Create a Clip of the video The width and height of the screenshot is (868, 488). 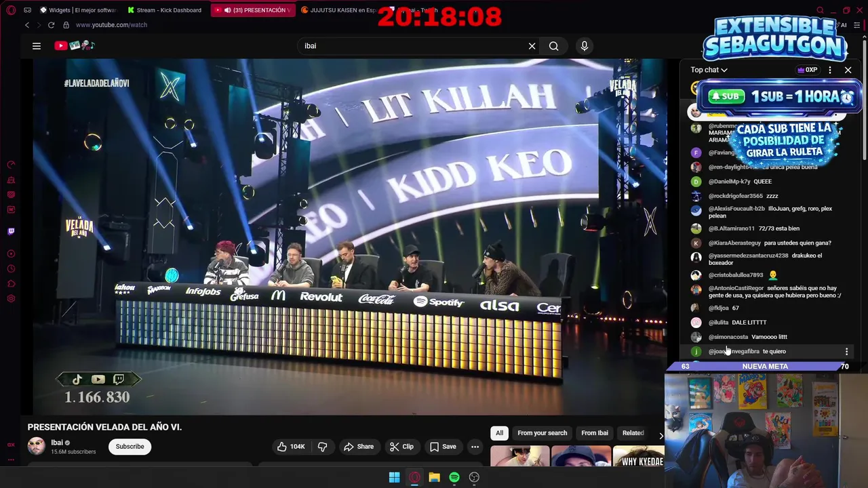pos(401,447)
